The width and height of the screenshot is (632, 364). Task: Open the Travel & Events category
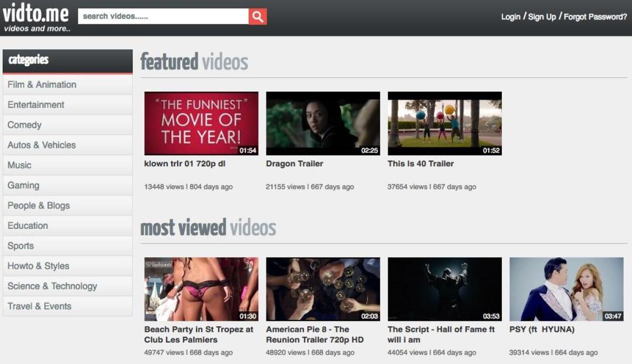[39, 306]
